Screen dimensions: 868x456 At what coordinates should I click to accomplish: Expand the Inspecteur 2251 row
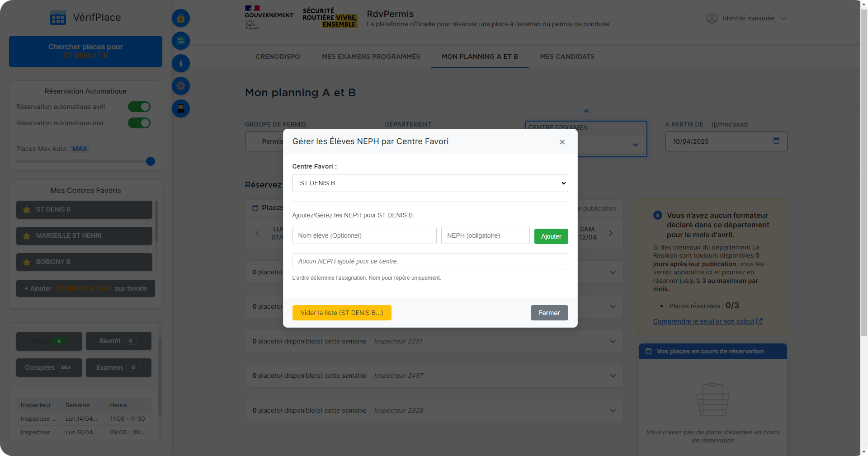pyautogui.click(x=613, y=341)
